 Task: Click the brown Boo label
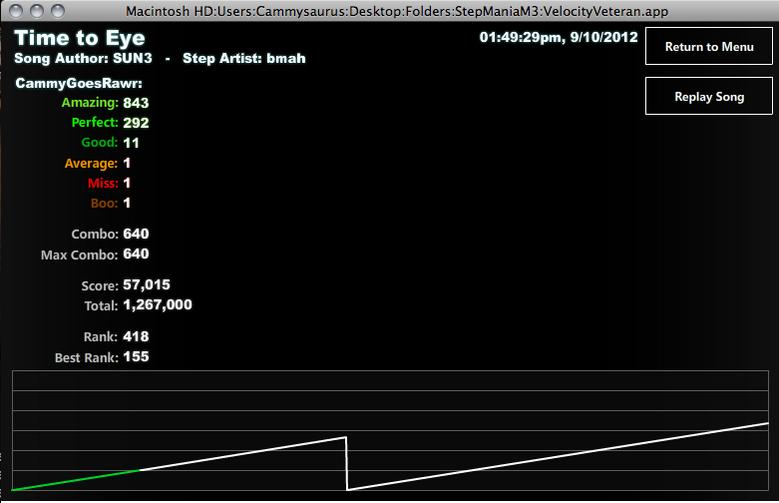pos(104,203)
